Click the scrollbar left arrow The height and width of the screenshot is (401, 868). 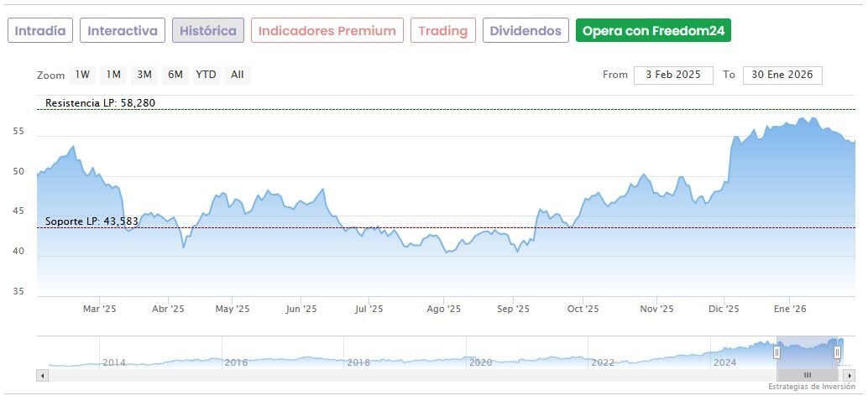coord(42,375)
